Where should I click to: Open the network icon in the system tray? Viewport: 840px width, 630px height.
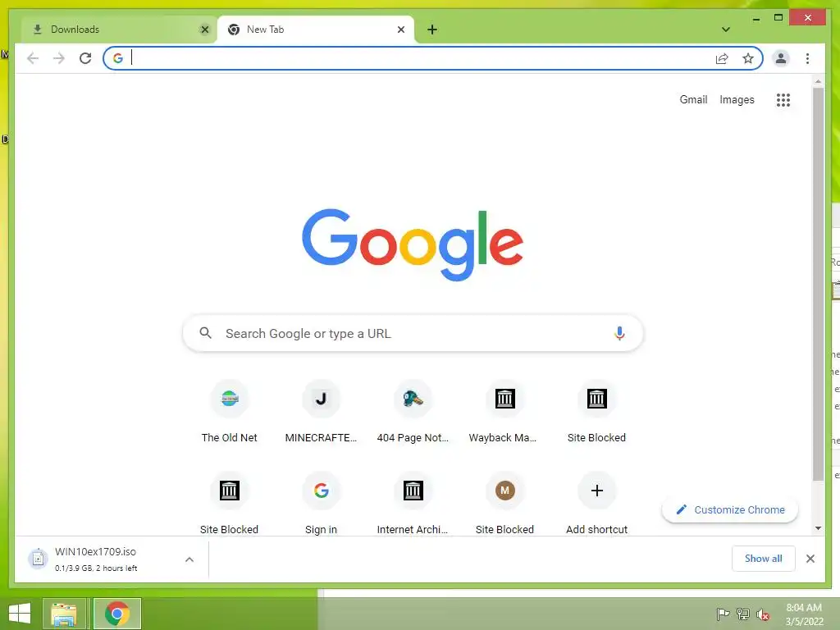tap(742, 614)
